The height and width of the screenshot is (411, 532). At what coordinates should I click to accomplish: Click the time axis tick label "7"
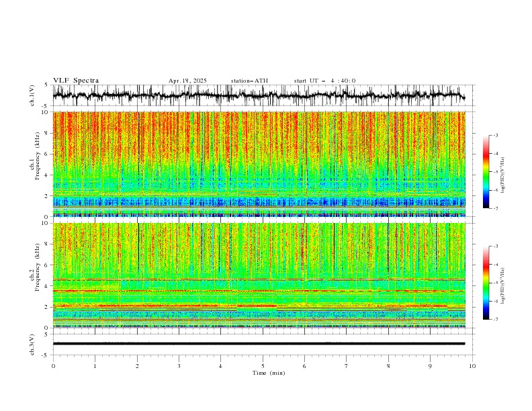coord(347,366)
